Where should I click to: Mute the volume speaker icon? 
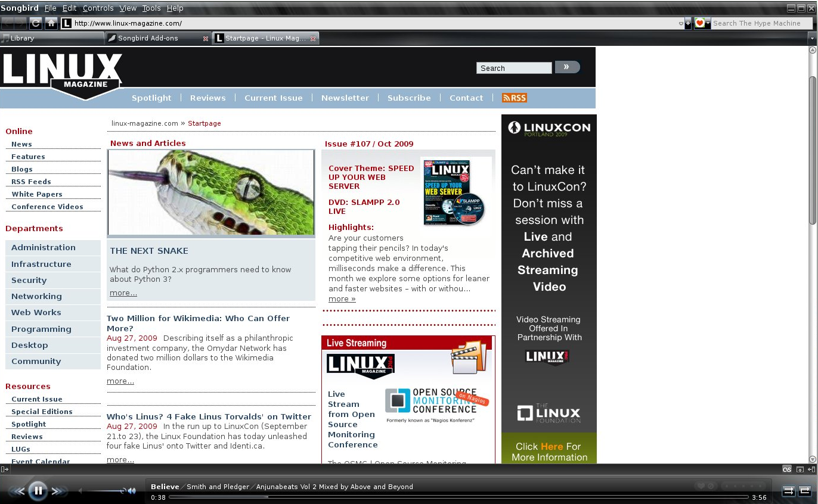(132, 491)
